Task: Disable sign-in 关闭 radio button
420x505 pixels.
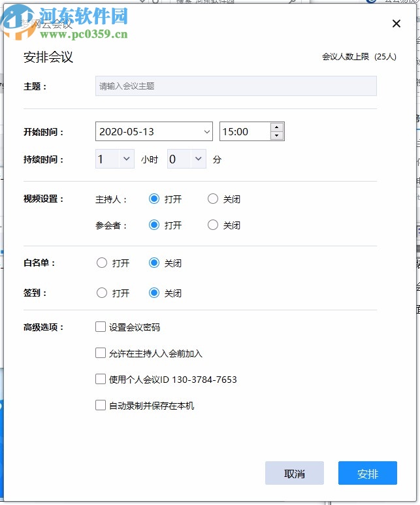Action: 154,293
